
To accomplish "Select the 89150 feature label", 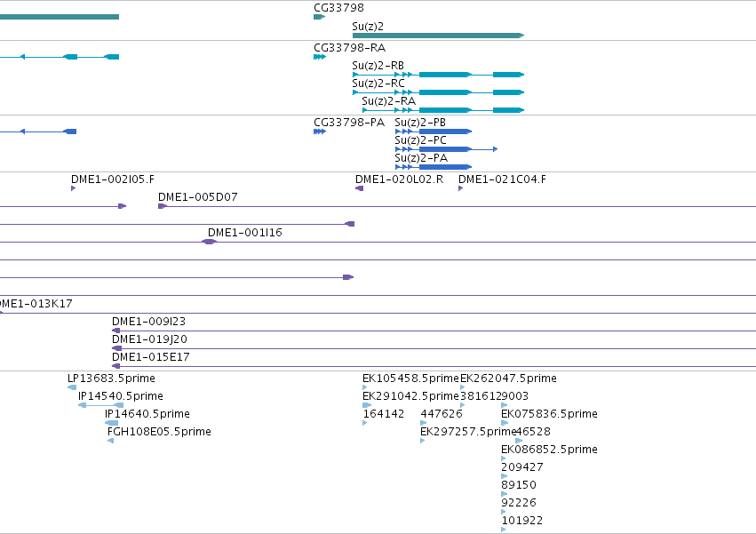I will (519, 486).
